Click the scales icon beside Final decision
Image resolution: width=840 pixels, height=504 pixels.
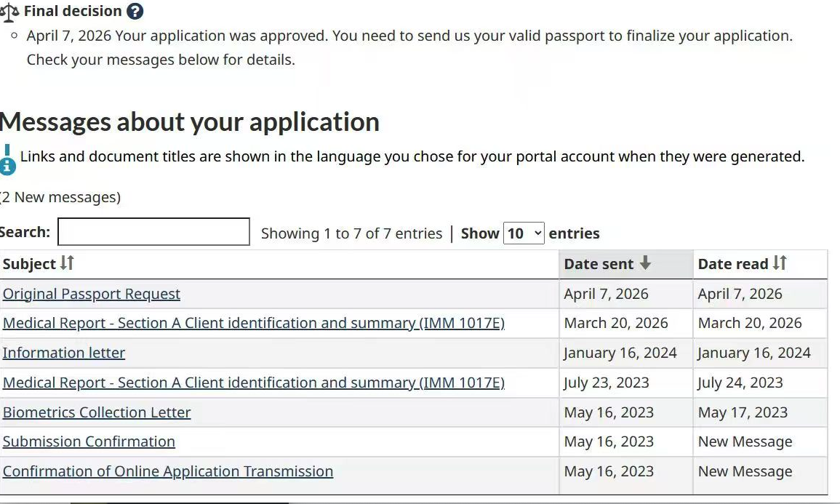tap(10, 12)
